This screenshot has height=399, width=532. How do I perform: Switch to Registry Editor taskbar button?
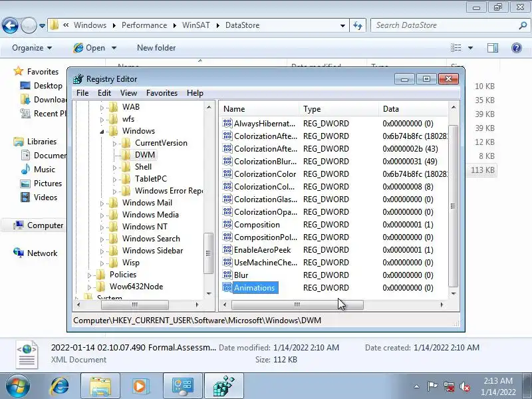click(224, 386)
